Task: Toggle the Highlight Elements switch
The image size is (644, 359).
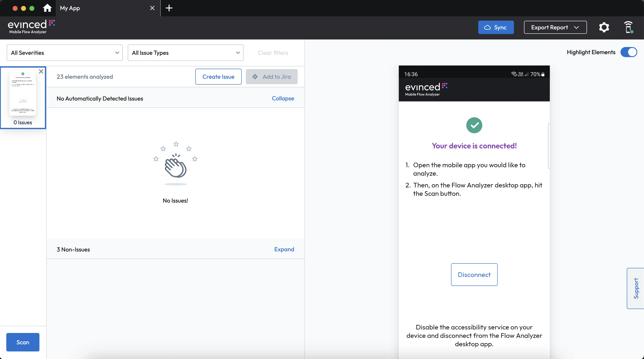Action: coord(628,52)
